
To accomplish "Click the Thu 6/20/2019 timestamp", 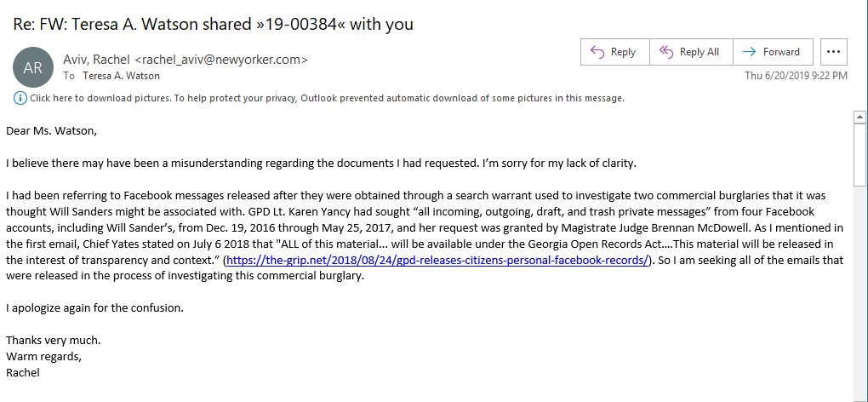I will coord(796,76).
